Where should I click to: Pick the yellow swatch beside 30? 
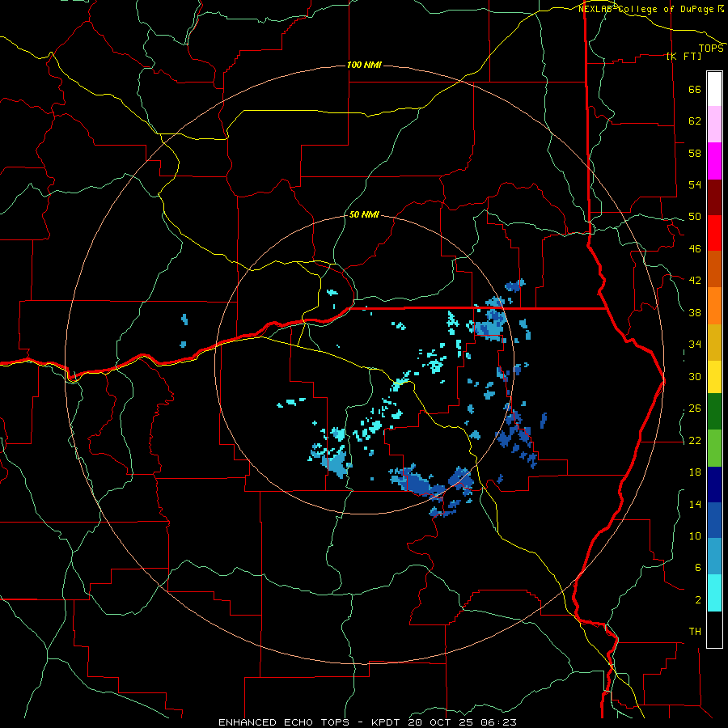tap(714, 376)
